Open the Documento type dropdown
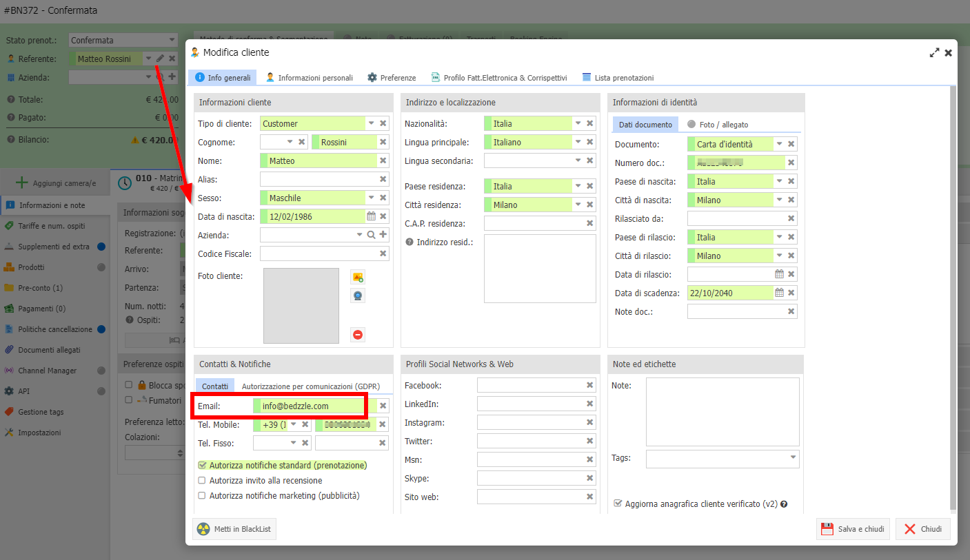 pyautogui.click(x=779, y=144)
